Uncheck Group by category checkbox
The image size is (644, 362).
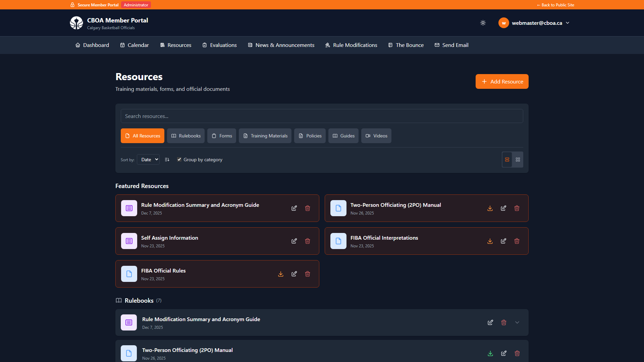tap(179, 160)
